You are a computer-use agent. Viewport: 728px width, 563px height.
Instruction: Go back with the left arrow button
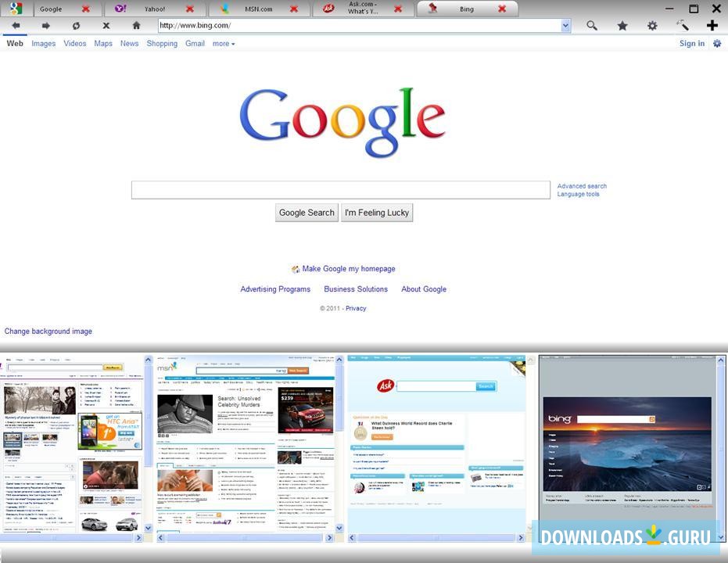click(16, 26)
